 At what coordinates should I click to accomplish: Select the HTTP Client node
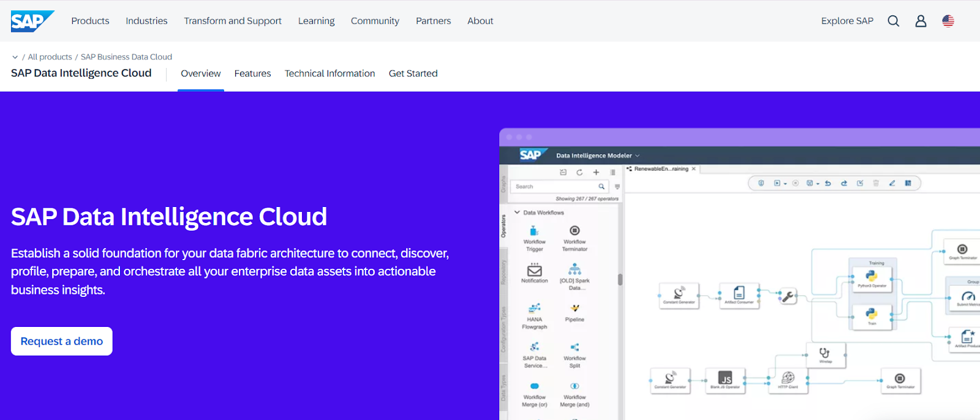tap(788, 380)
